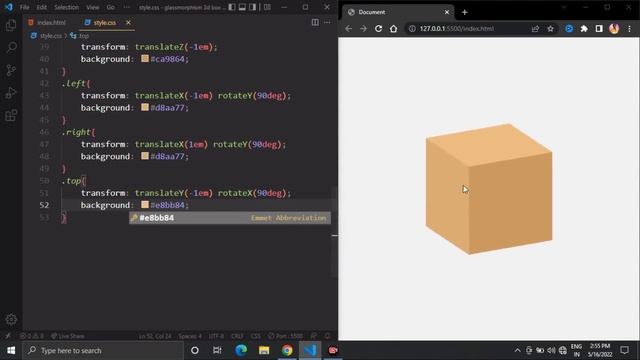Open the Extensions view

11,116
